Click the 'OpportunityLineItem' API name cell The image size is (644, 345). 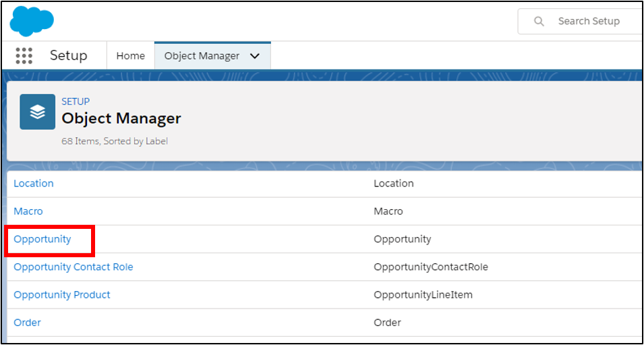click(423, 295)
